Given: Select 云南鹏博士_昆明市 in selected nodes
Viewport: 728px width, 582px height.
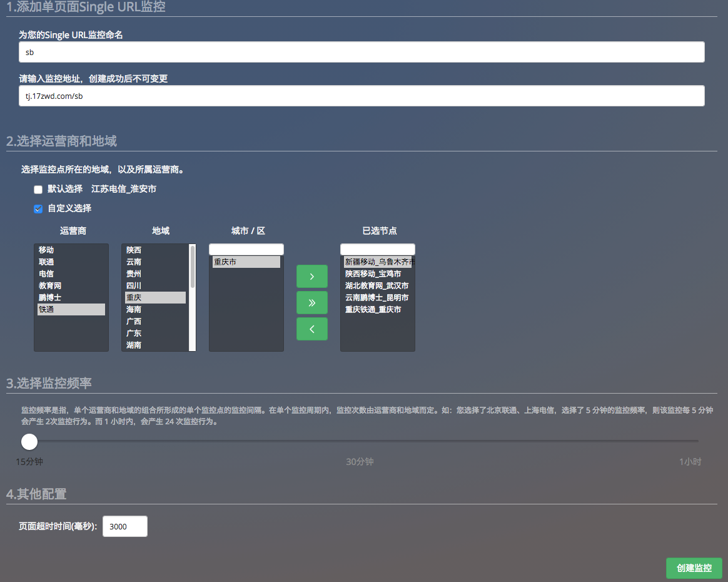Looking at the screenshot, I should [x=377, y=298].
